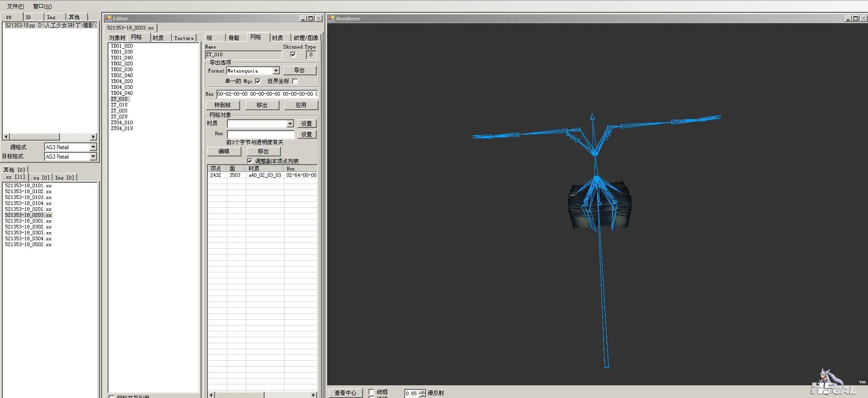Click right arrow of .pp list scrollbar
Image resolution: width=868 pixels, height=398 pixels.
(93, 137)
